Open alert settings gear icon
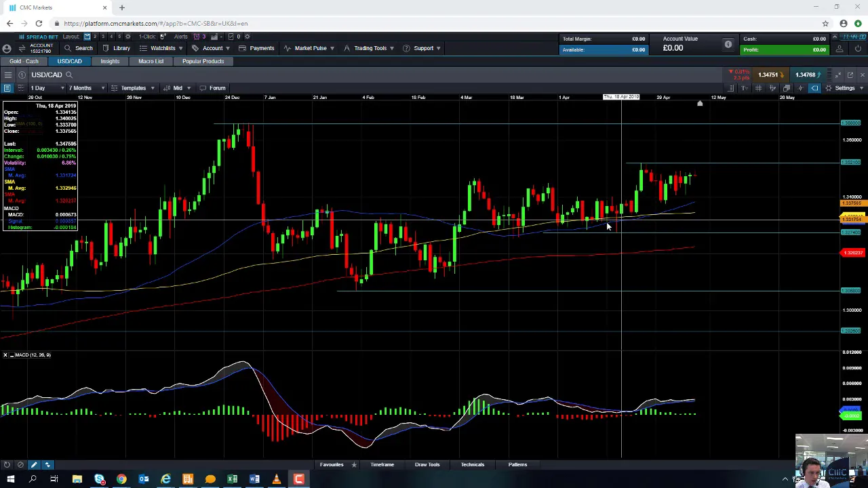The width and height of the screenshot is (868, 488). point(247,37)
